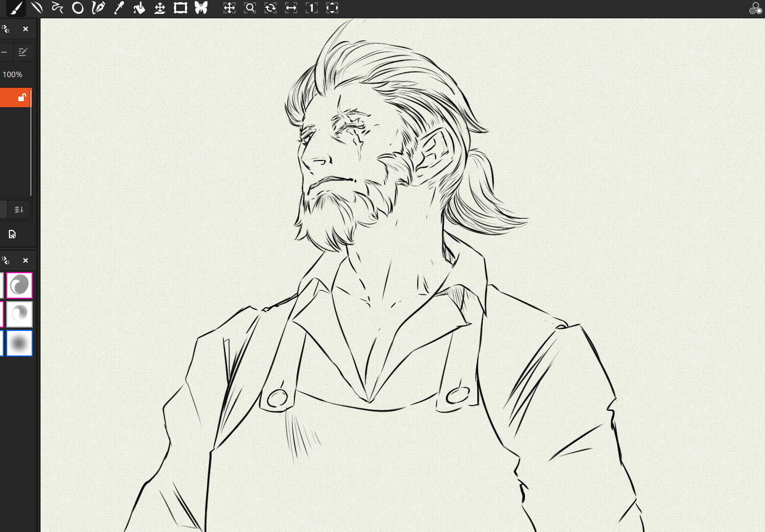765x532 pixels.
Task: Collapse the brushes panel with arrows icon
Action: (x=6, y=260)
